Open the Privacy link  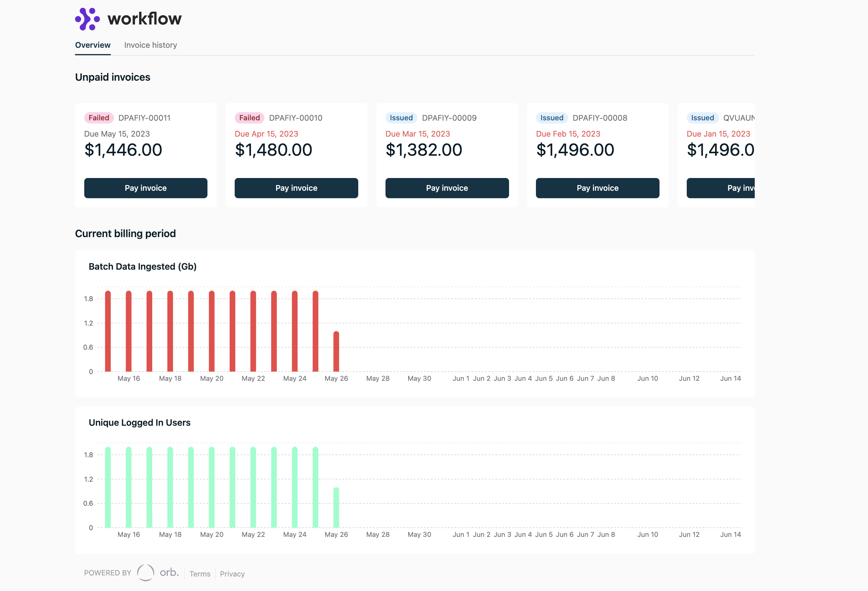pos(232,574)
